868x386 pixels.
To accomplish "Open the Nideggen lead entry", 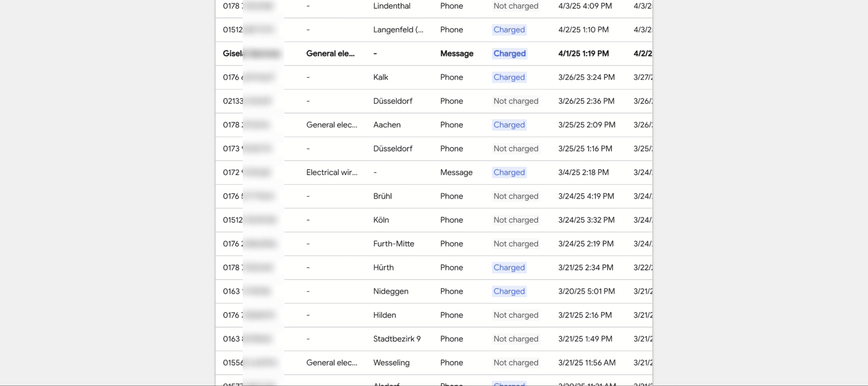I will [391, 291].
